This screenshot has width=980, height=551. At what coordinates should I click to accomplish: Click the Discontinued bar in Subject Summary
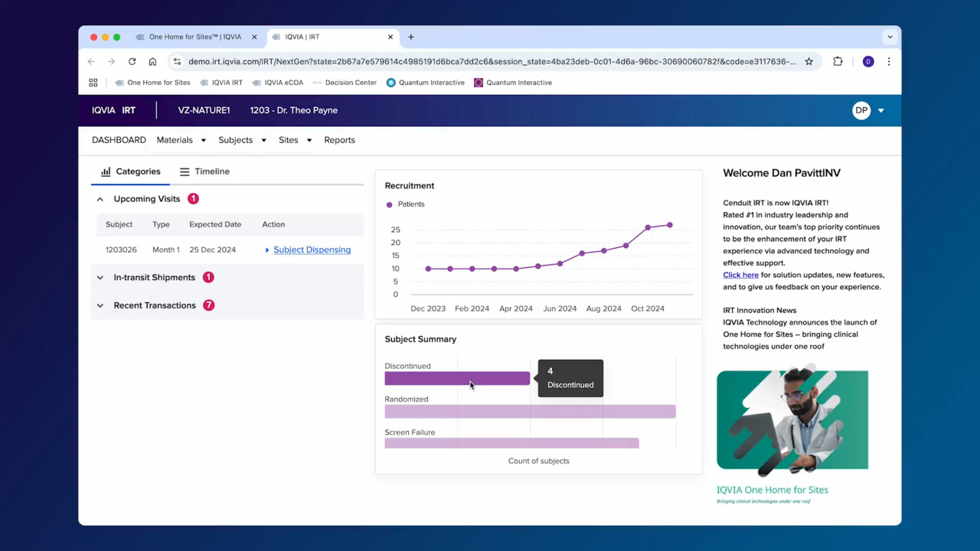click(457, 378)
